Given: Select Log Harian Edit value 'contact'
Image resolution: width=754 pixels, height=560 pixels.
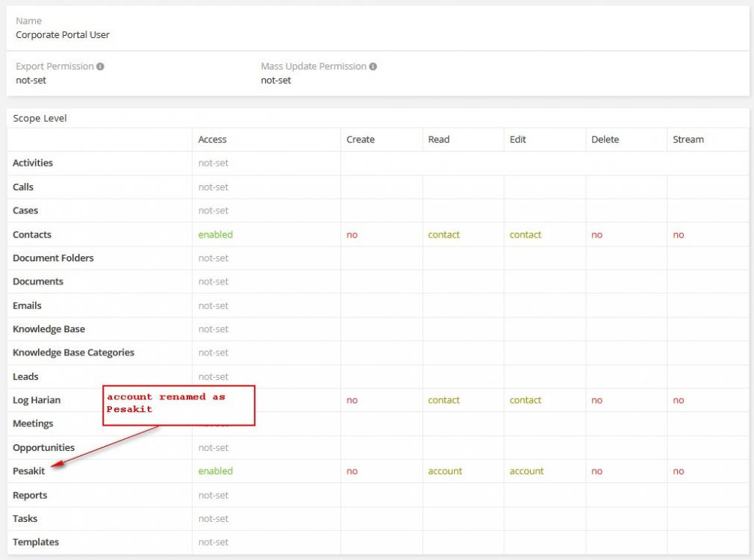Looking at the screenshot, I should tap(526, 400).
